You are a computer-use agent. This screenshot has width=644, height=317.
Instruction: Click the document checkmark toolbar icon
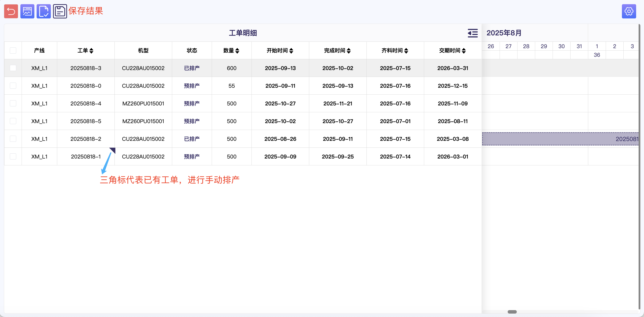click(43, 11)
